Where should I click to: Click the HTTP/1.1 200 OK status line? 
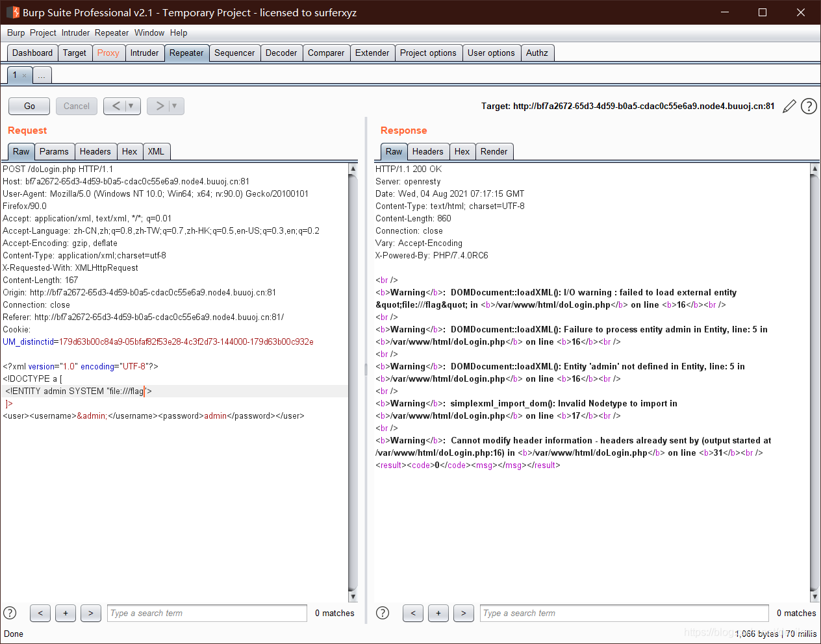pyautogui.click(x=409, y=169)
